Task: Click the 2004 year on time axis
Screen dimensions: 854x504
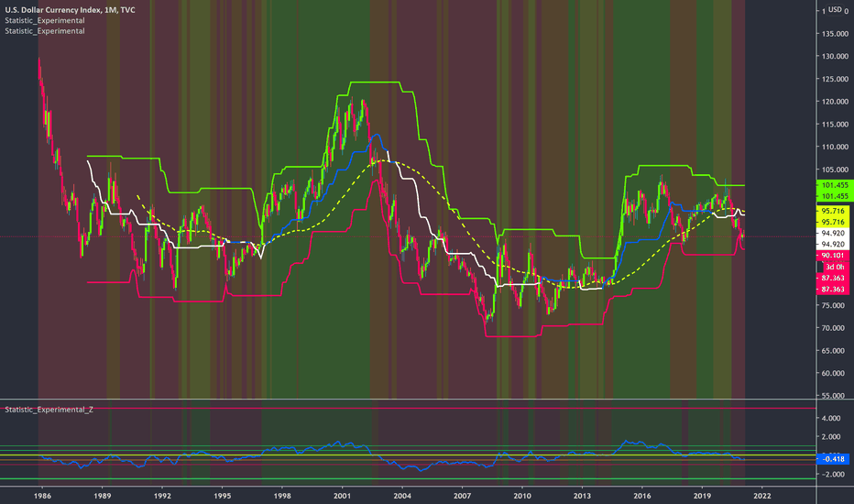Action: [x=402, y=496]
